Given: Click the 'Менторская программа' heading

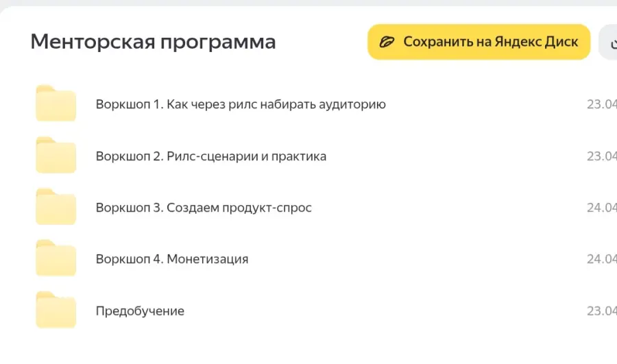Looking at the screenshot, I should click(x=153, y=42).
